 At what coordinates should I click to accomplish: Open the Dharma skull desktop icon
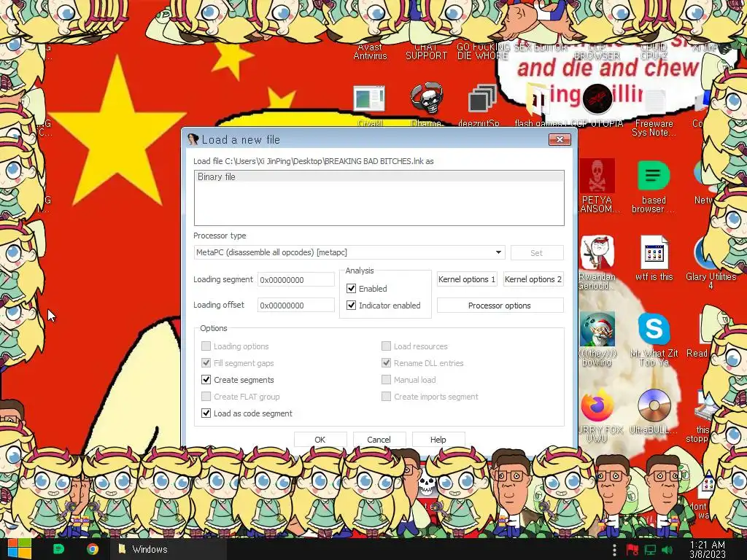click(x=427, y=98)
